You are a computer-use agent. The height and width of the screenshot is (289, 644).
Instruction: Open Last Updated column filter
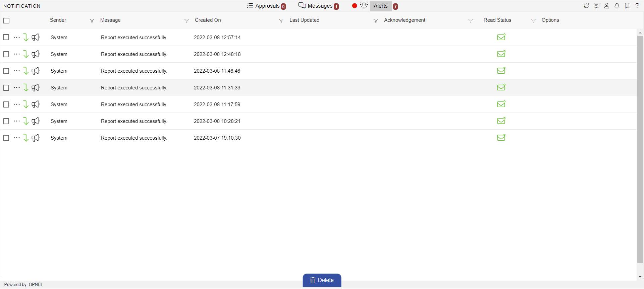(x=376, y=21)
